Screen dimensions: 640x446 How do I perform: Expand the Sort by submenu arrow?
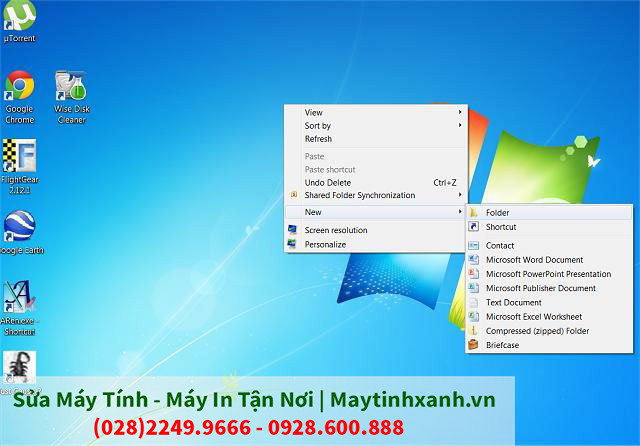460,125
